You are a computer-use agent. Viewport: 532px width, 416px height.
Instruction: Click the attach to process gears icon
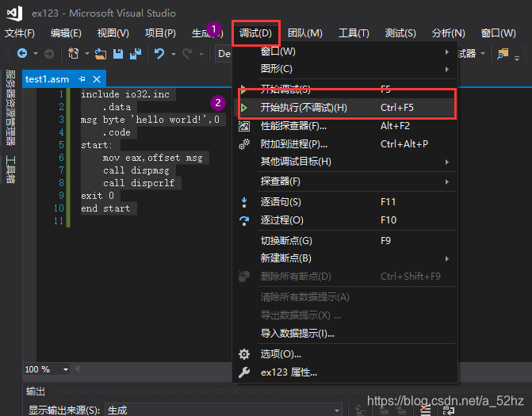pos(244,144)
